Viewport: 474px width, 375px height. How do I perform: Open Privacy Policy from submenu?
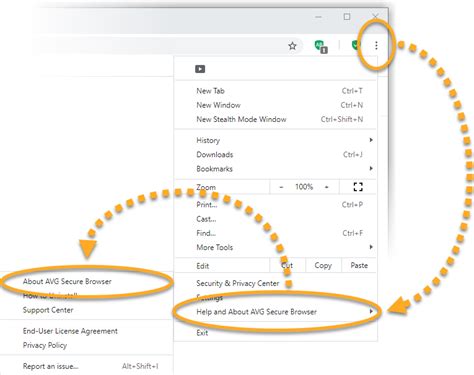(x=86, y=345)
